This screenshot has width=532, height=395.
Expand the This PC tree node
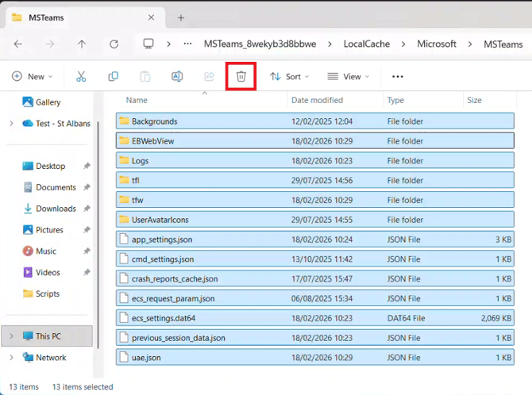[11, 336]
